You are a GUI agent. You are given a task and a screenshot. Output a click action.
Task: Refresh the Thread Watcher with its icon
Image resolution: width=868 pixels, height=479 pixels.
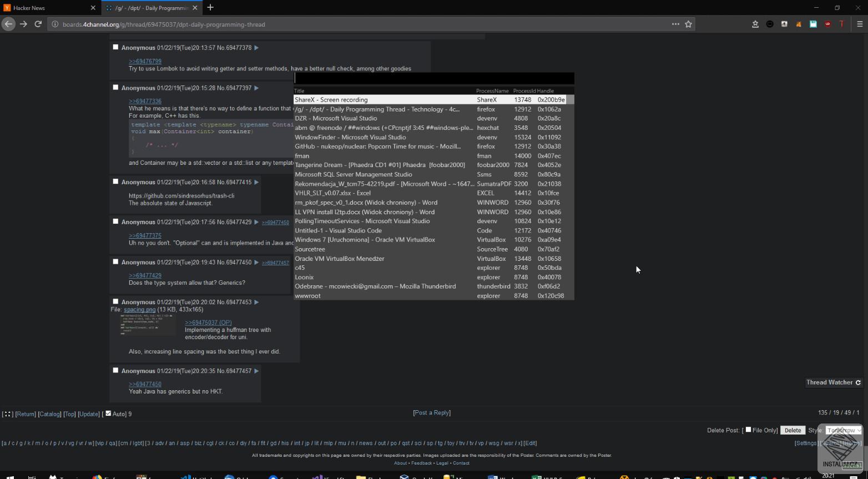(x=858, y=382)
